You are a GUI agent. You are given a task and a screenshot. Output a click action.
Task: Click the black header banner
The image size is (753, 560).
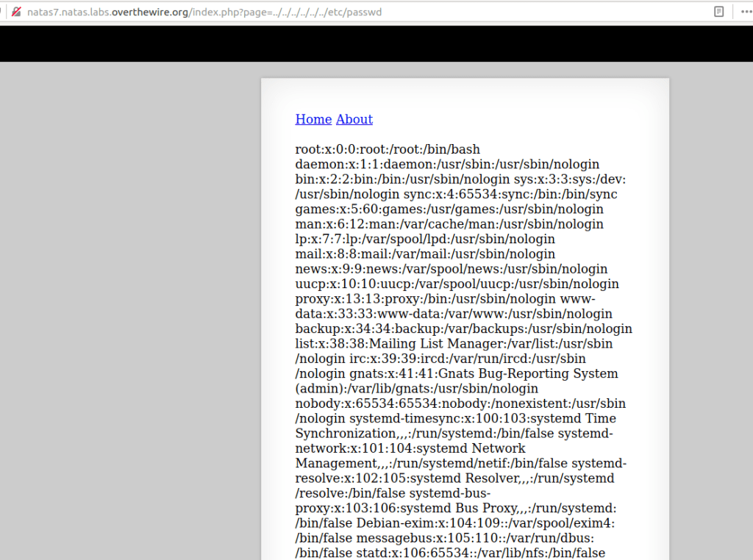point(376,43)
